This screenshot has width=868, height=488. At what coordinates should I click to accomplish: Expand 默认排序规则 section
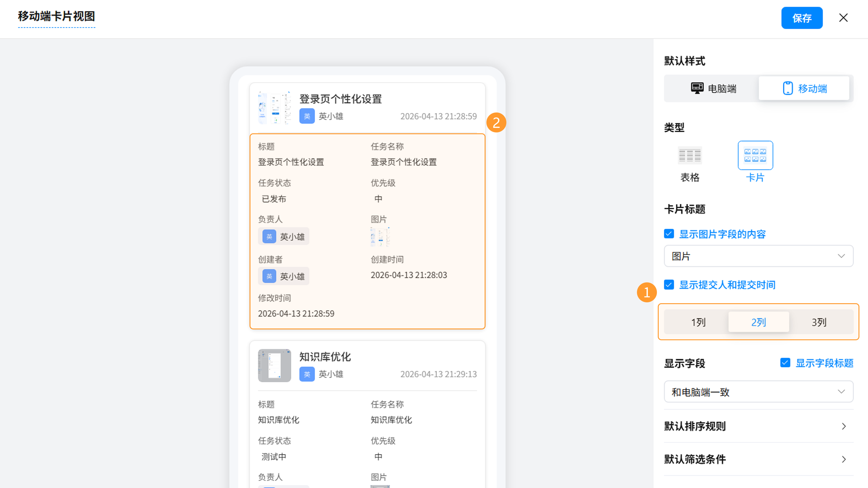tap(758, 426)
